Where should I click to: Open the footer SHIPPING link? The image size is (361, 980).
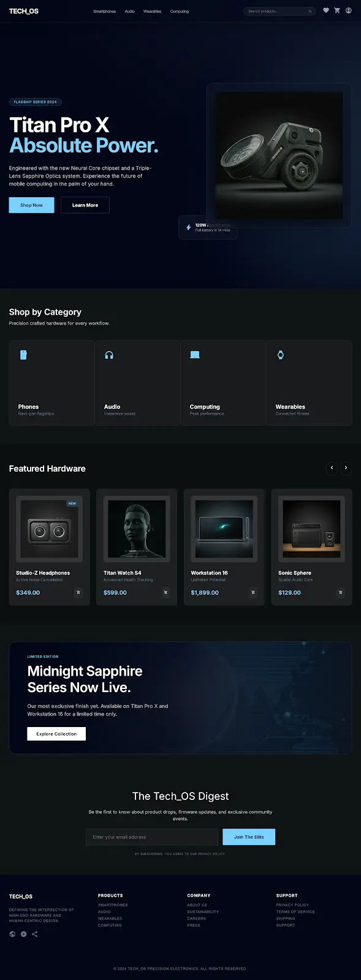[286, 918]
